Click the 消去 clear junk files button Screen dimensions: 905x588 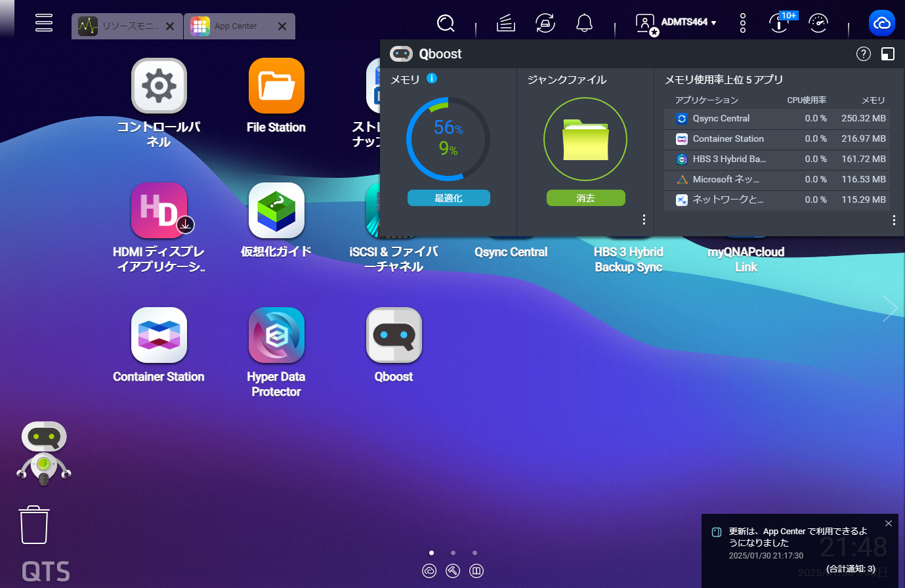click(x=585, y=198)
